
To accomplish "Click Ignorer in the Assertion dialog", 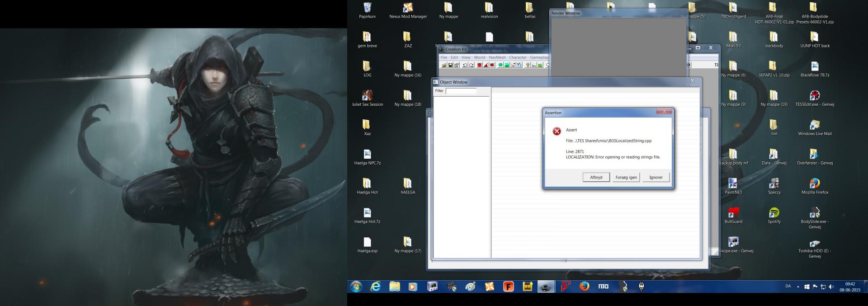I will 656,177.
